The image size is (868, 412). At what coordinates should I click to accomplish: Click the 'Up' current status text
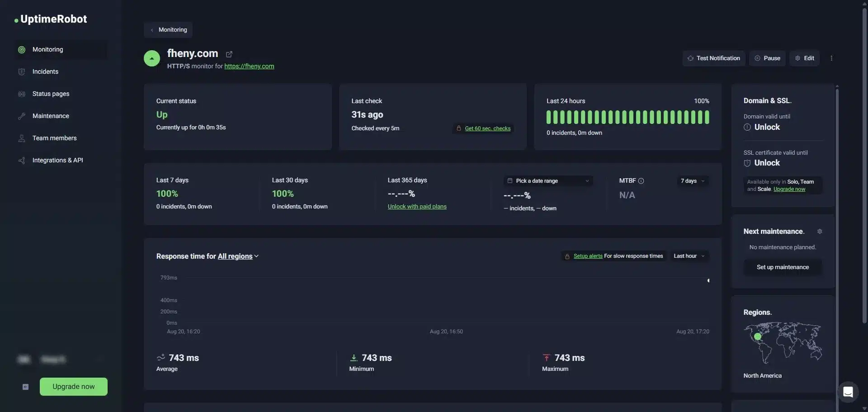pyautogui.click(x=162, y=115)
